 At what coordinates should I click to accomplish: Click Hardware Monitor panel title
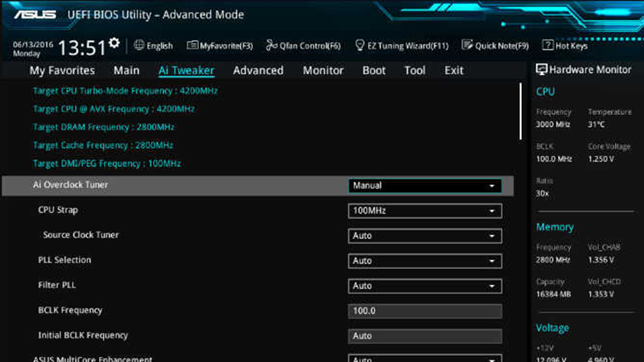tap(590, 70)
